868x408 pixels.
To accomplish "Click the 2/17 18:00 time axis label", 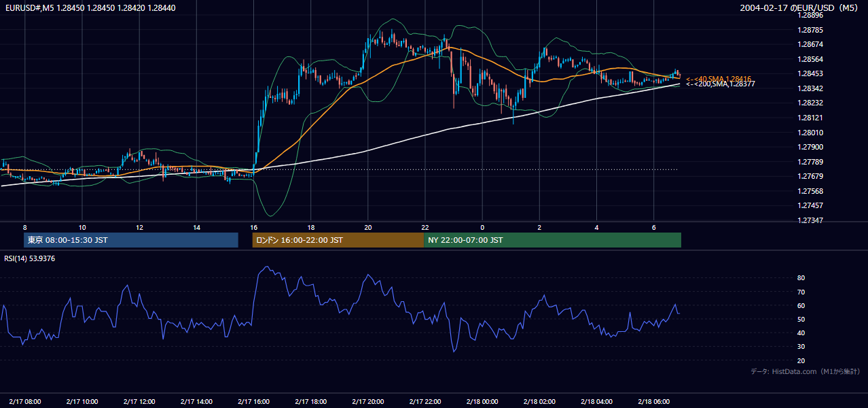I will (310, 401).
